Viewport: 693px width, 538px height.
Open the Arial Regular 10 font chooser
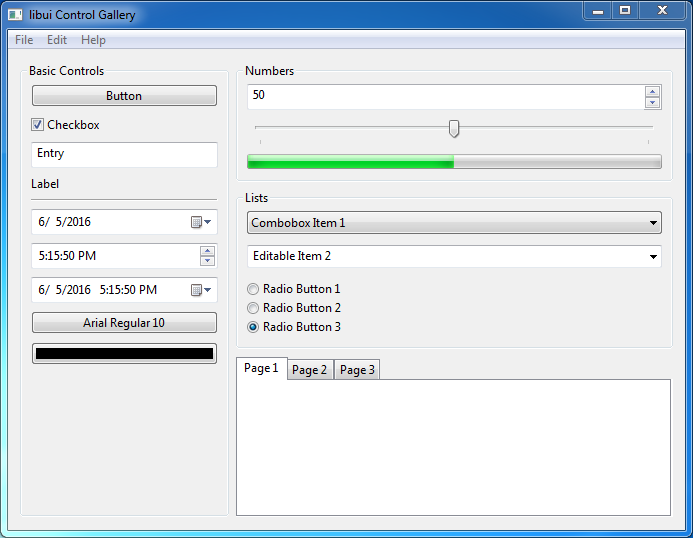point(124,323)
